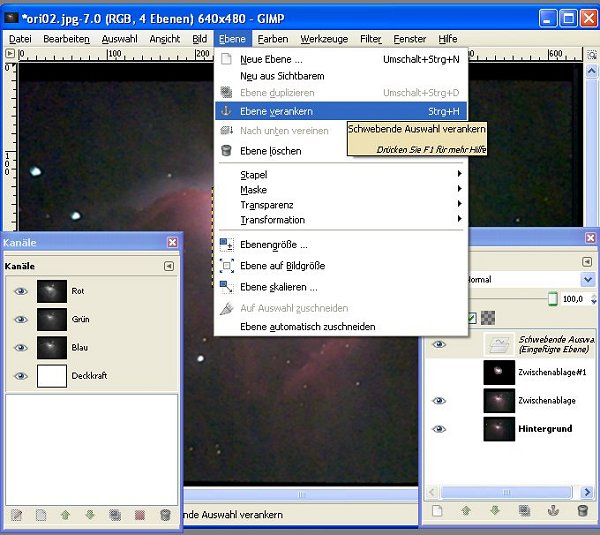This screenshot has height=535, width=600.
Task: Open the layer mode dropdown showing Normal
Action: coord(530,280)
